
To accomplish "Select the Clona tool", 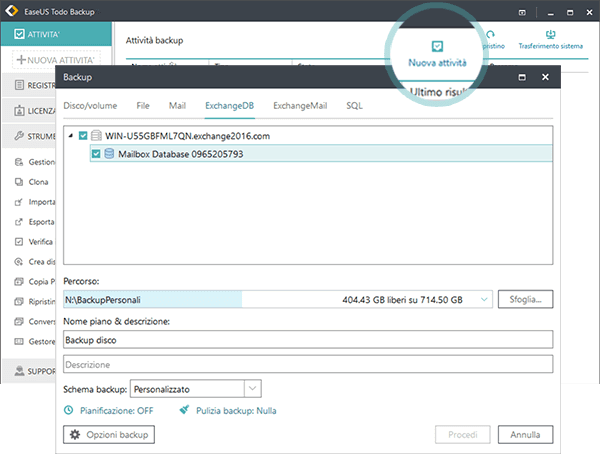I will pos(31,182).
